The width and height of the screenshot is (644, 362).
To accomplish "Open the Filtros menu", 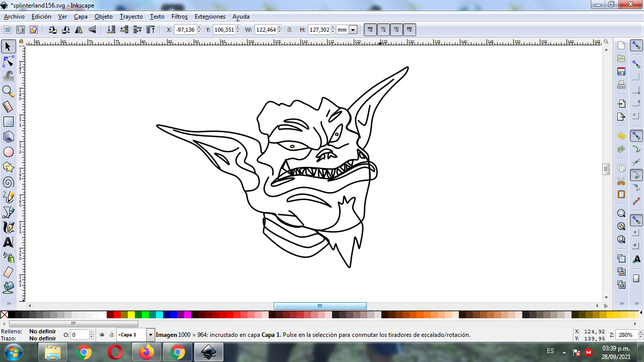I will point(180,17).
